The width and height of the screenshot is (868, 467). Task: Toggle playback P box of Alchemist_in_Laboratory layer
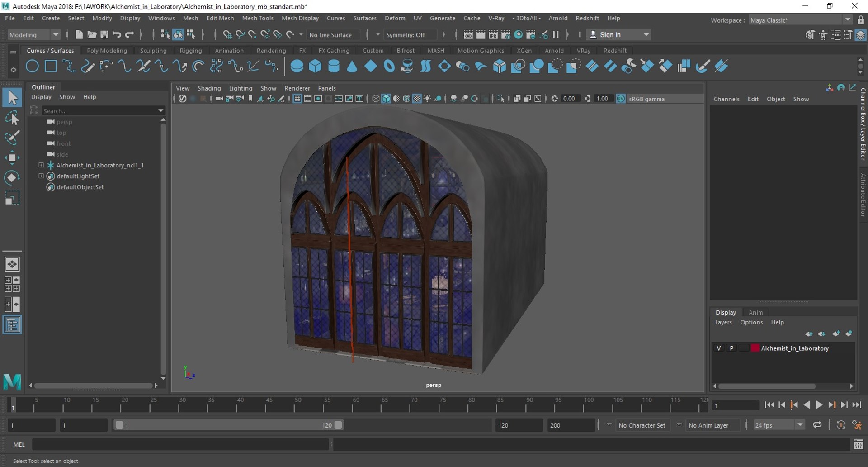pos(731,348)
